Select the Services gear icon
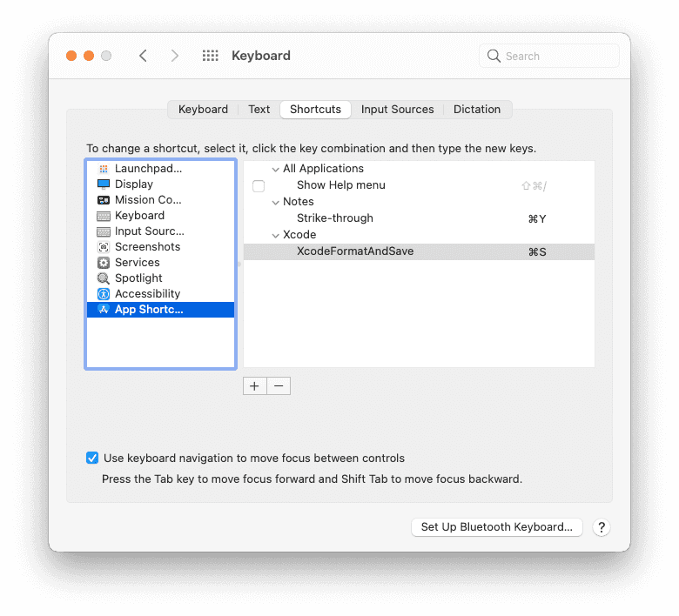Image resolution: width=679 pixels, height=616 pixels. point(104,263)
